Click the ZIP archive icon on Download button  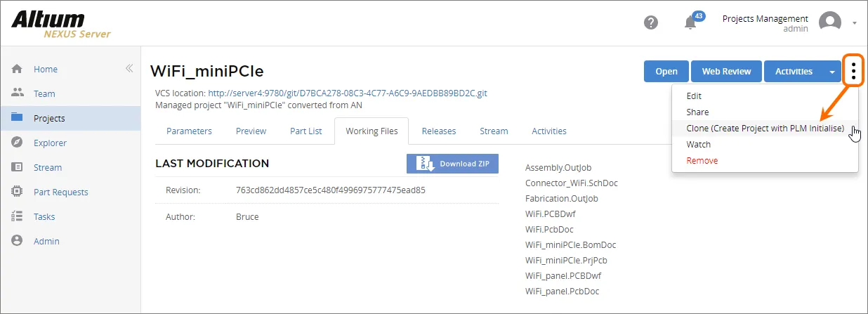[425, 164]
